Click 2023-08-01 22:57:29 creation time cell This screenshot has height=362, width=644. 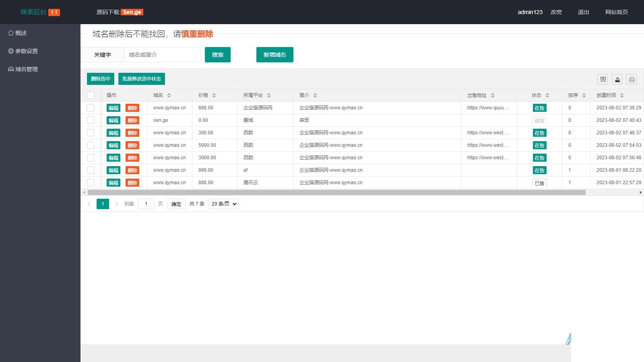[x=619, y=183]
